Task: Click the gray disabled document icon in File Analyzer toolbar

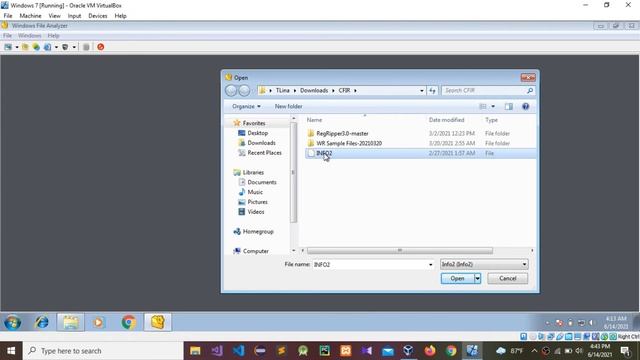Action: [86, 47]
